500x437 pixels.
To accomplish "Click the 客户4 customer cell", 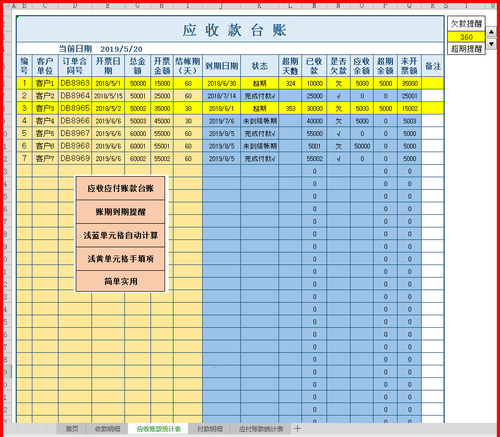I will pos(45,121).
